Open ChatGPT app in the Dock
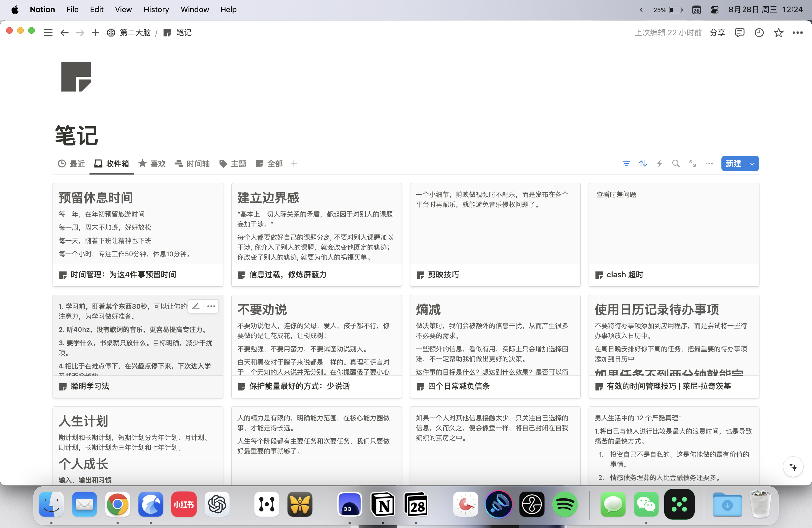 pyautogui.click(x=217, y=505)
